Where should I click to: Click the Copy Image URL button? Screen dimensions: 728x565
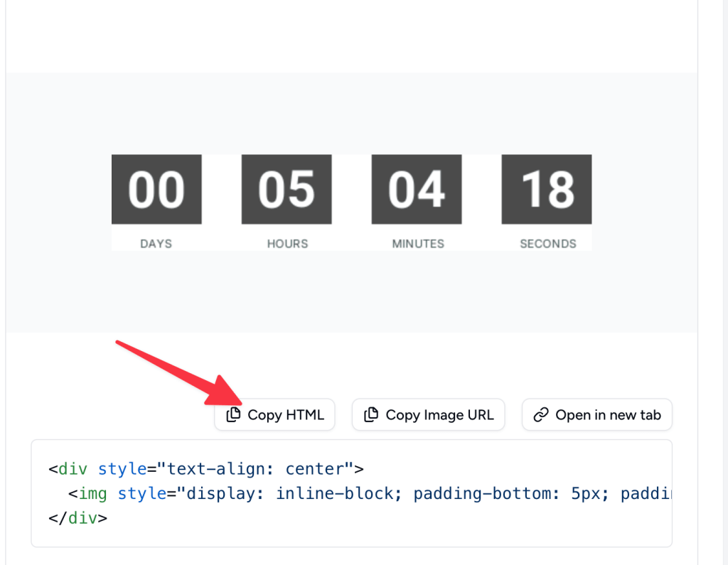pyautogui.click(x=428, y=414)
